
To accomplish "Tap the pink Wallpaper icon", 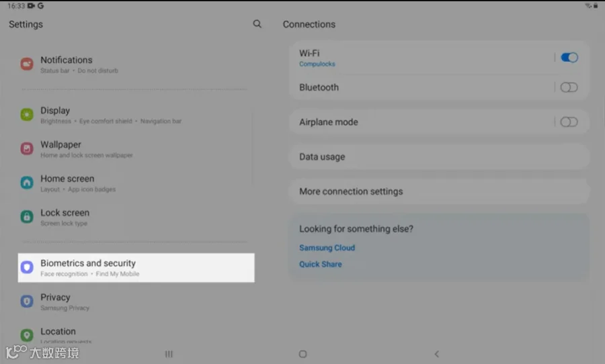I will tap(27, 148).
